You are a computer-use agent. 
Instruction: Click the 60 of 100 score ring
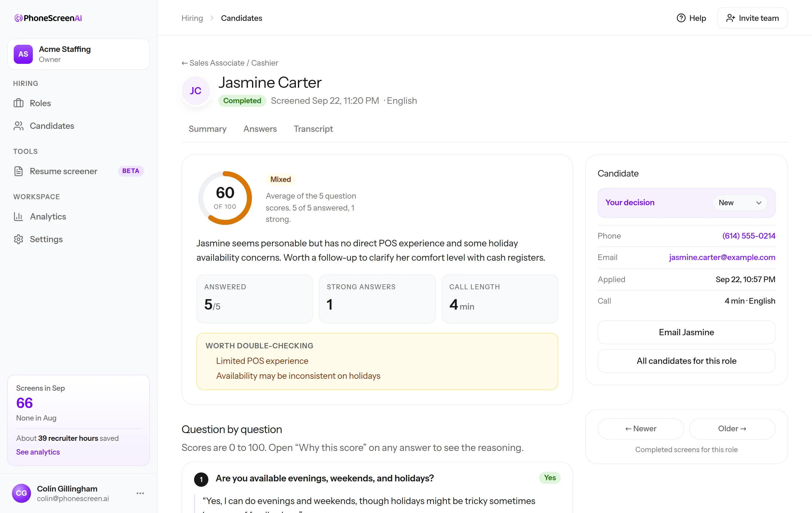point(225,198)
